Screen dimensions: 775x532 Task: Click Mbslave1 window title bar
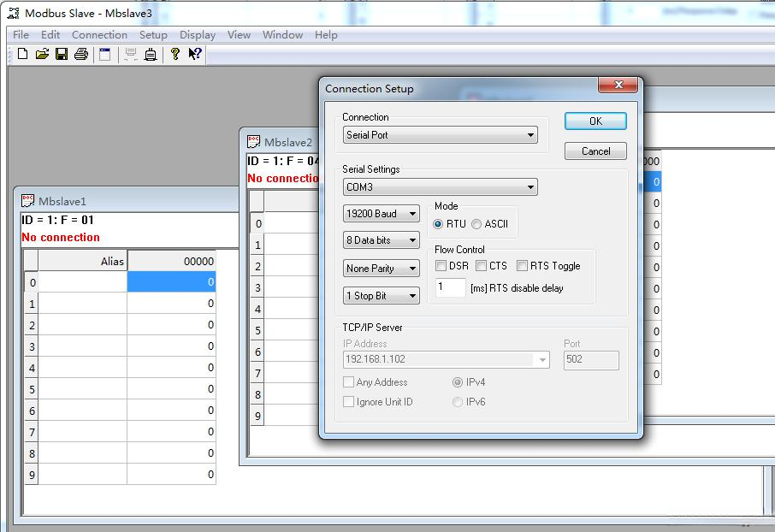click(128, 201)
